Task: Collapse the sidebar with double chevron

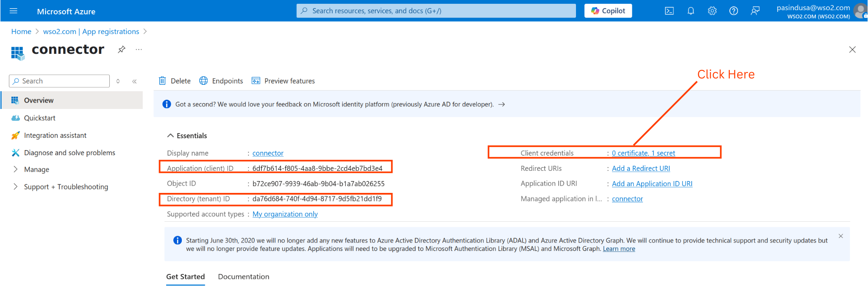Action: tap(134, 81)
